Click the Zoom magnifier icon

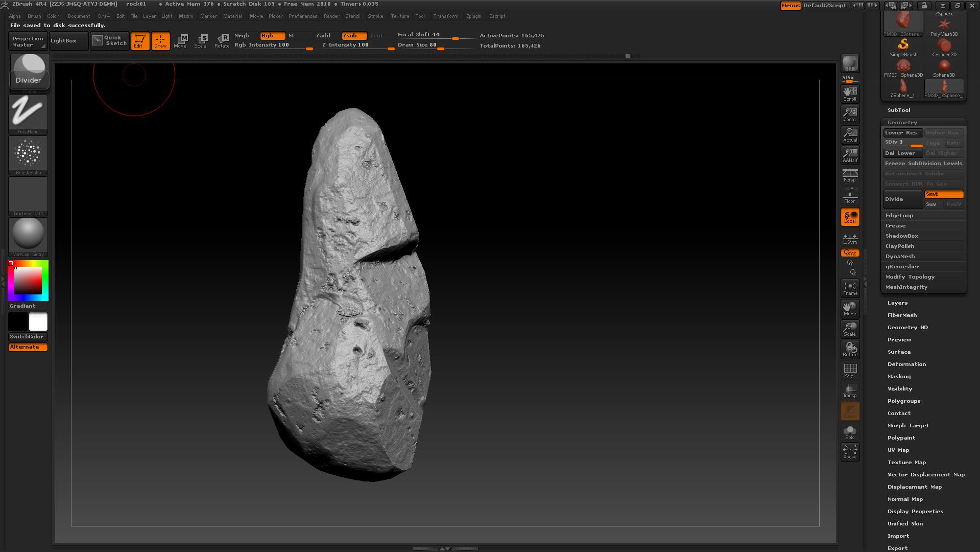pyautogui.click(x=850, y=114)
